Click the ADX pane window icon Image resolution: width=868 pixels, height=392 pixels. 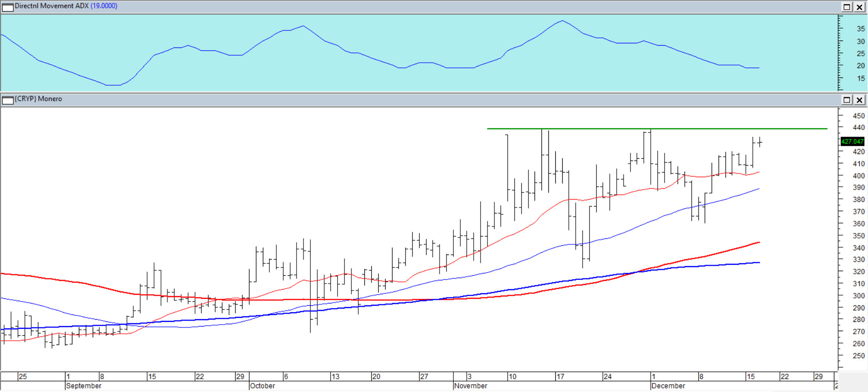8,7
